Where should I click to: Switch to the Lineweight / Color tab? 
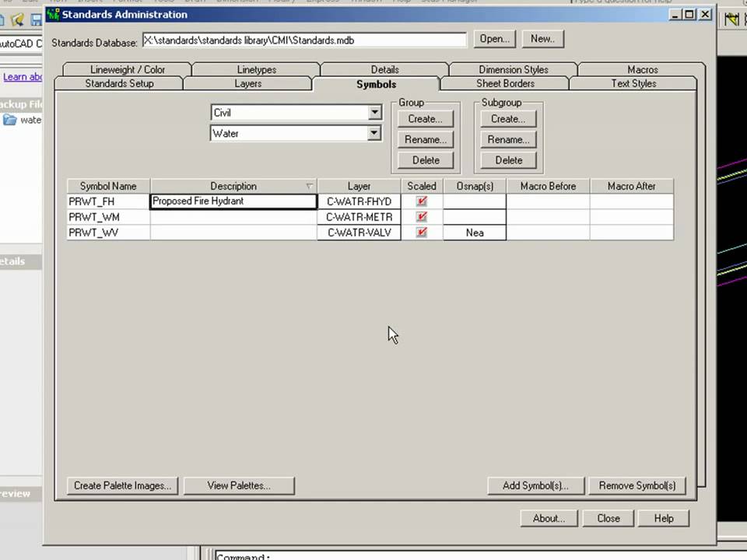pos(127,69)
